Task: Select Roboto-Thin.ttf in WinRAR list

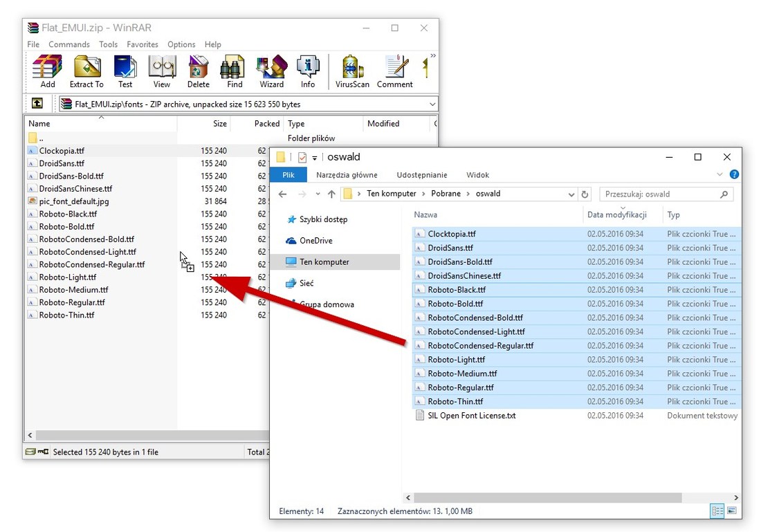Action: [x=66, y=315]
